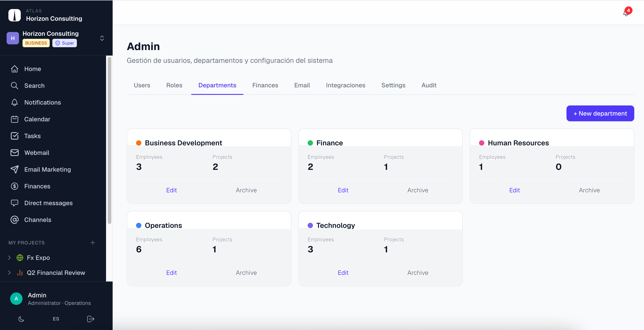Open the Email Marketing paper plane icon
644x330 pixels.
15,169
